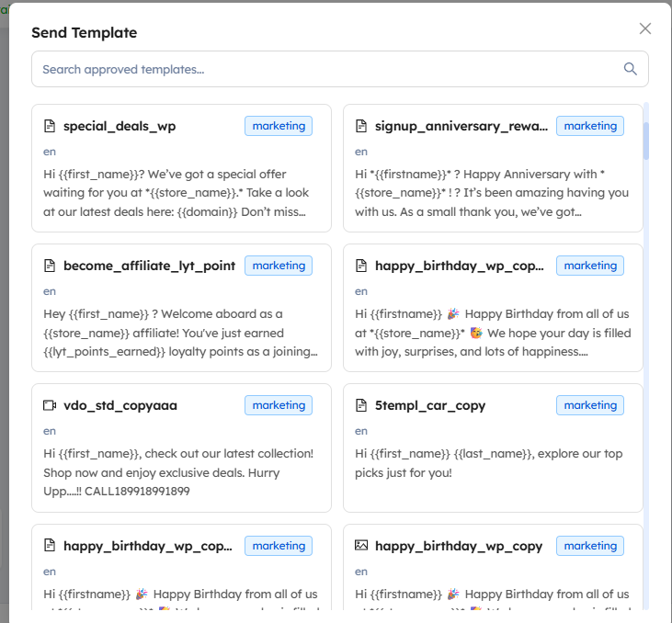Click the marketing label on vdo_std_copyaaa card
The width and height of the screenshot is (672, 623).
279,405
